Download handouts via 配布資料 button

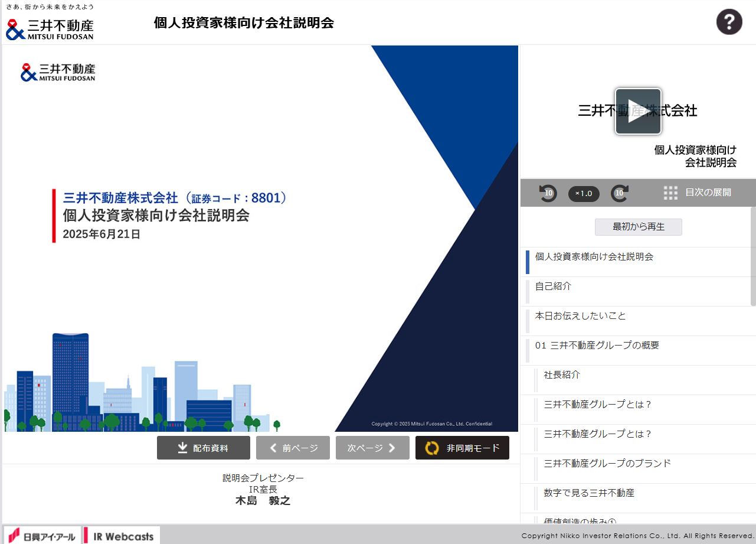point(204,448)
